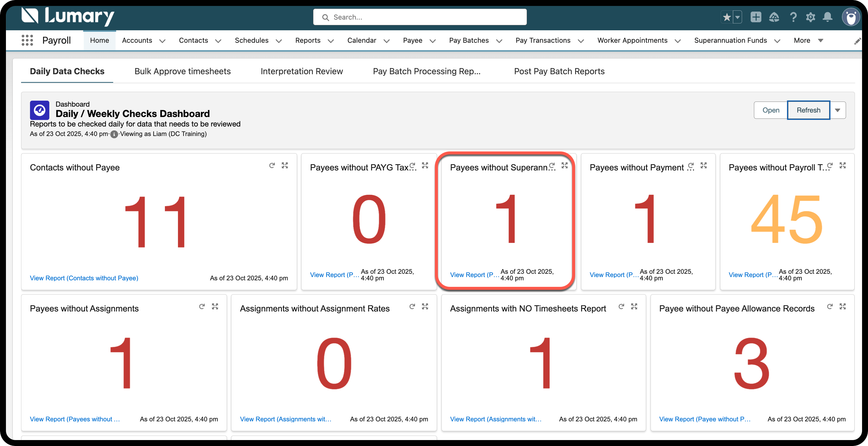Open the Post Pay Batch Reports tab

(x=559, y=72)
